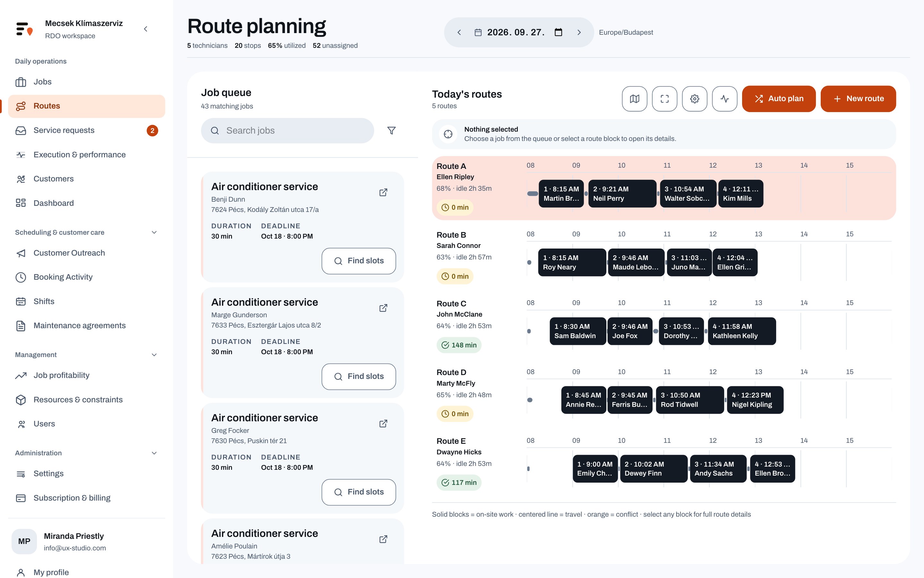Click the Nothing selected target icon
The width and height of the screenshot is (924, 578).
[x=448, y=134]
